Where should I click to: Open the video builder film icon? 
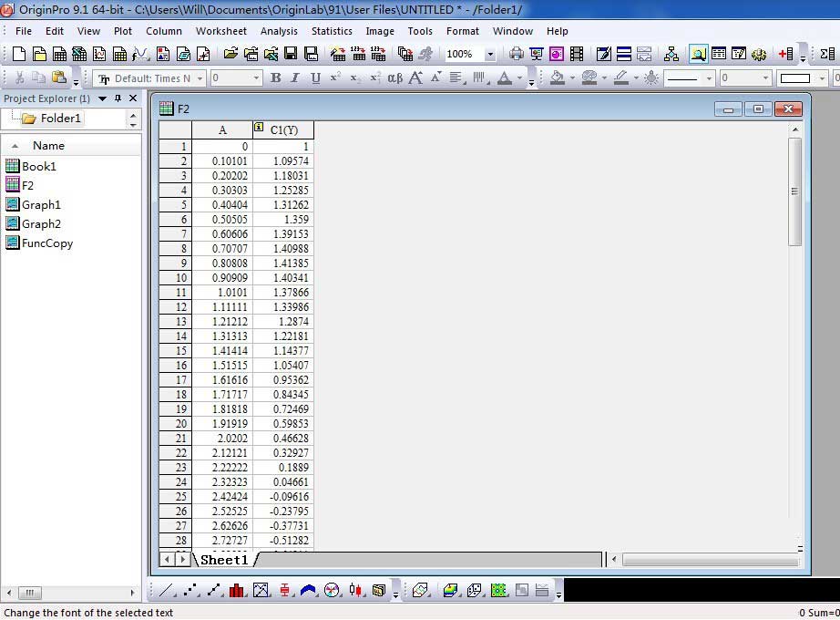[577, 54]
